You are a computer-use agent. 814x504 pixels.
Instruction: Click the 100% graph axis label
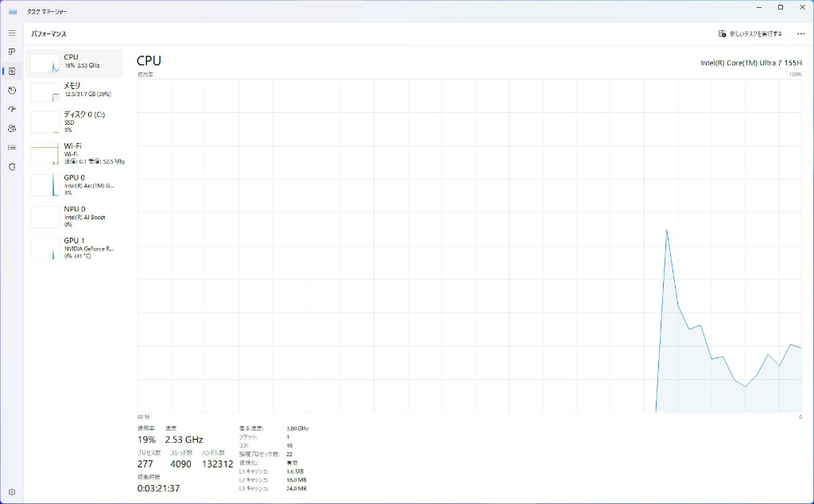coord(795,75)
